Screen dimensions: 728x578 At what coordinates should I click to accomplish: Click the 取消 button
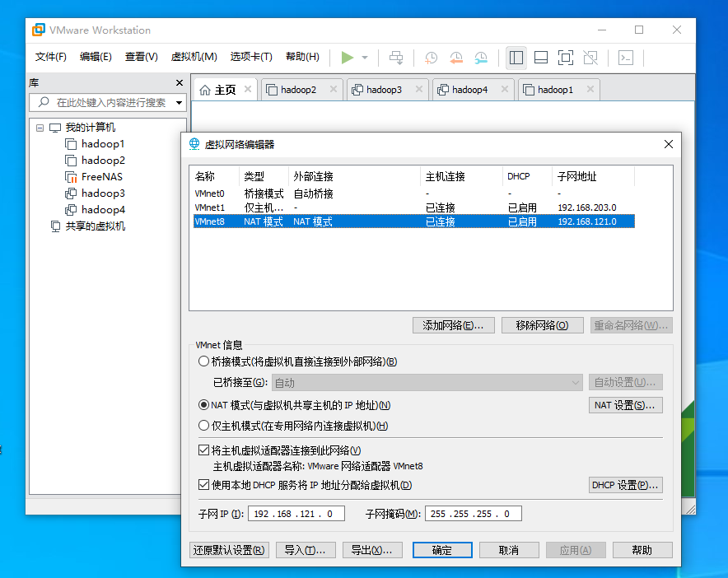(x=509, y=550)
